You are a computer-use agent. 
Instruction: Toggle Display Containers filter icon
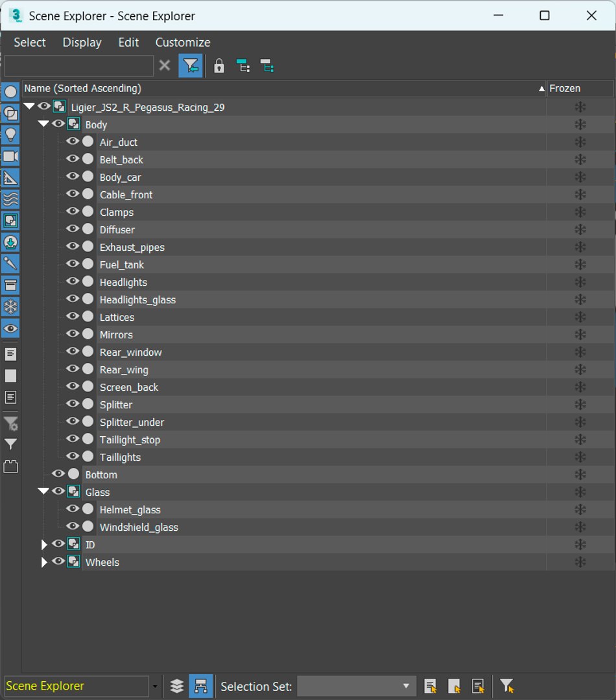pyautogui.click(x=10, y=285)
